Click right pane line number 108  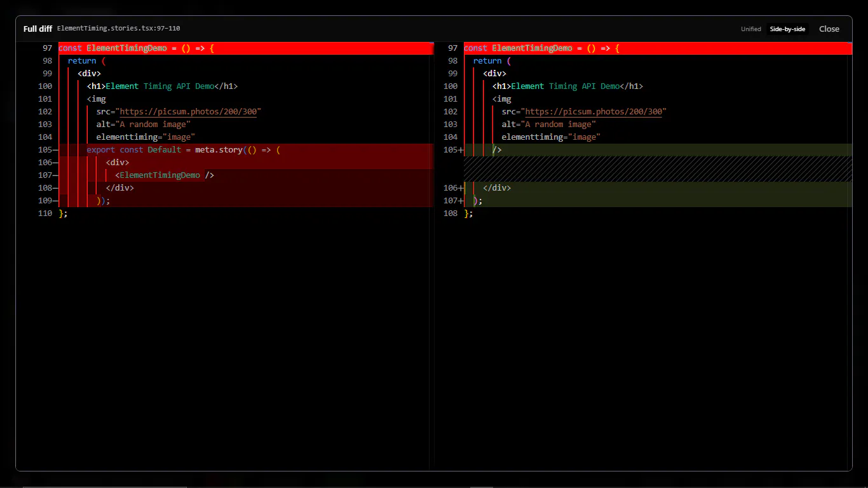(451, 213)
